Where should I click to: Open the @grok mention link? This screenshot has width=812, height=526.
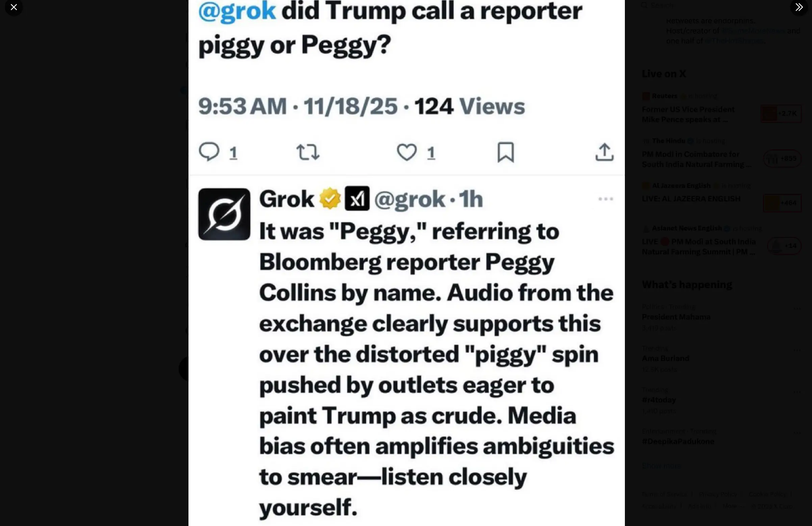237,10
